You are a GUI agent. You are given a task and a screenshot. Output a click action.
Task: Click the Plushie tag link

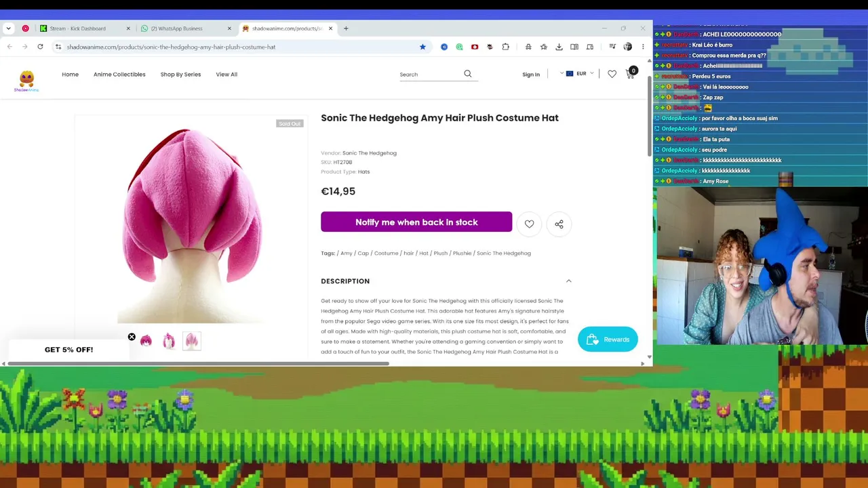tap(462, 253)
